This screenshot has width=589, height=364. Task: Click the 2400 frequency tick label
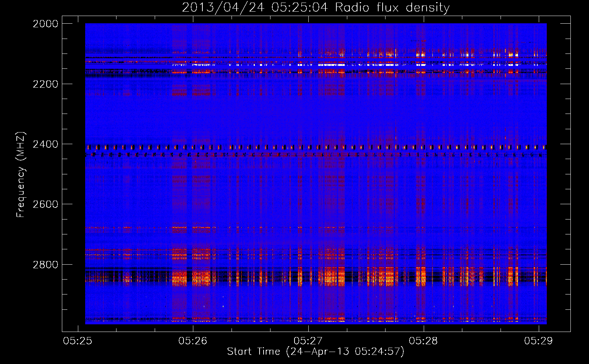pyautogui.click(x=46, y=145)
